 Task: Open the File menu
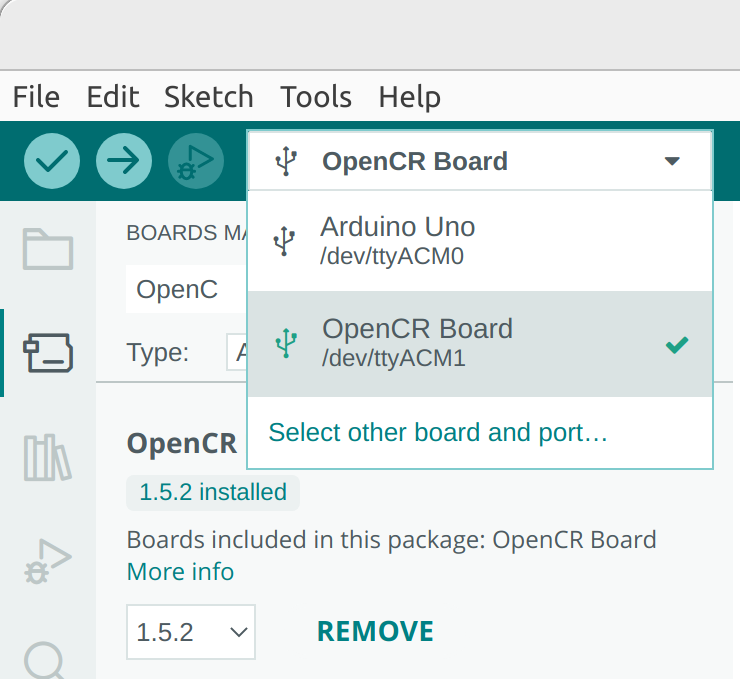(x=36, y=97)
